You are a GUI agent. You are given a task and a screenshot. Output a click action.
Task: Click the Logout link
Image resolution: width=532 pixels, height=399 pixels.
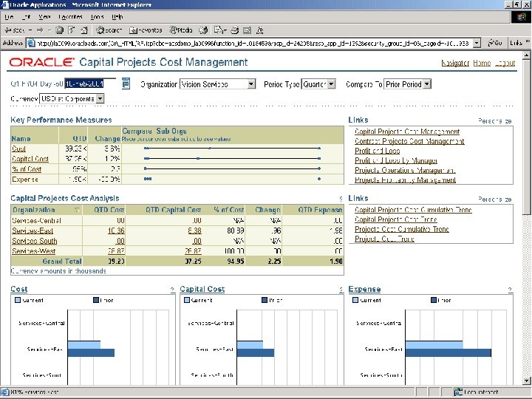tap(505, 63)
